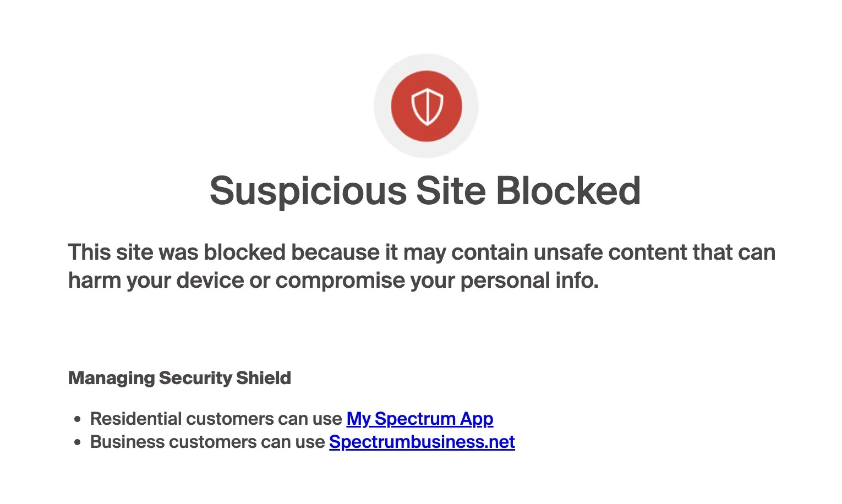Click the white shield icon
The image size is (842, 504).
[427, 106]
